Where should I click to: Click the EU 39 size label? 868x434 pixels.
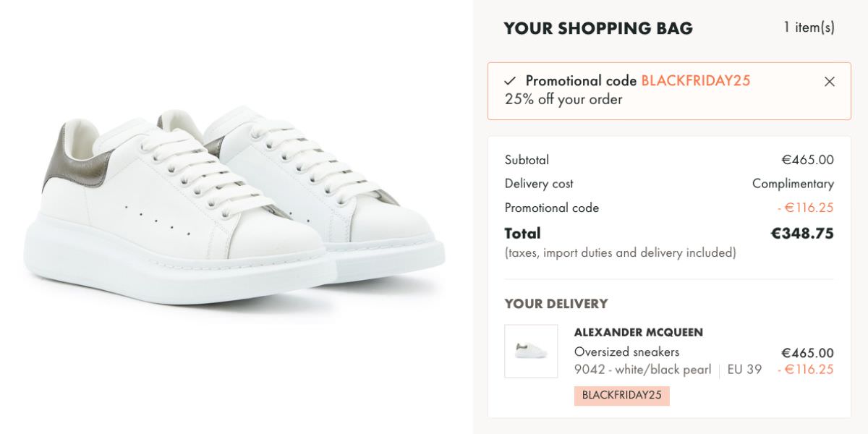[744, 370]
